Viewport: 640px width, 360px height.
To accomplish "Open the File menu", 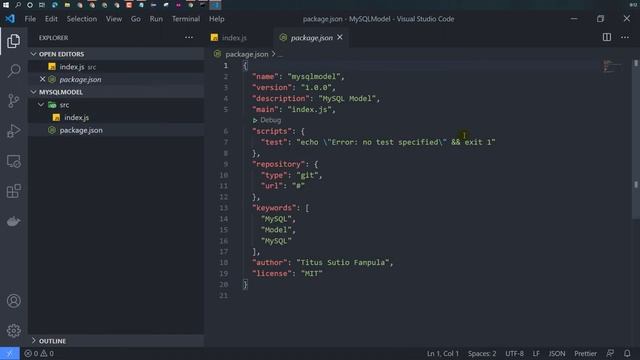I will click(x=30, y=19).
